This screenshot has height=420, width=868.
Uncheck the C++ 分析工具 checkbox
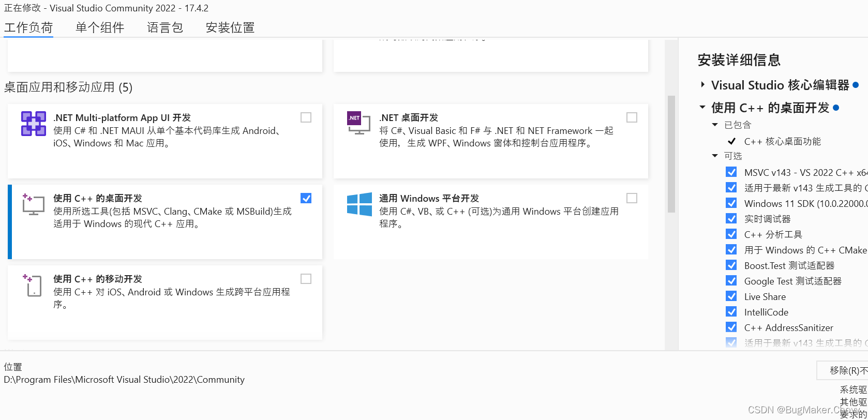pyautogui.click(x=731, y=234)
